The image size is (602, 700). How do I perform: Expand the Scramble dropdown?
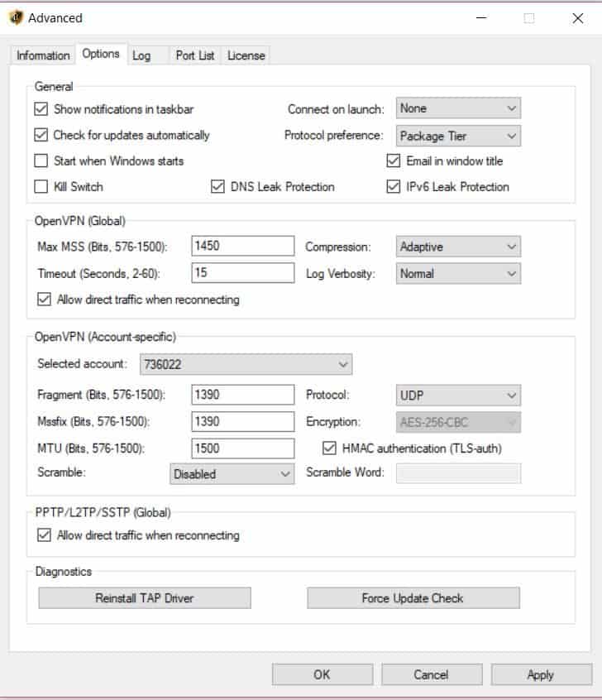[232, 473]
